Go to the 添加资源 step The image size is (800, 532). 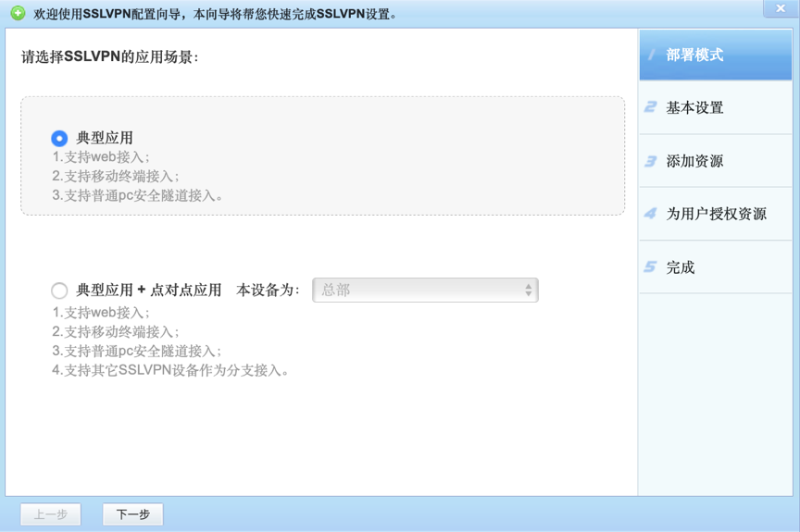click(x=716, y=161)
